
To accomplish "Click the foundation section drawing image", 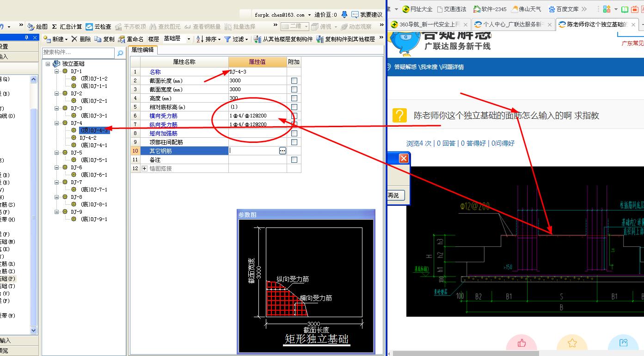I will [525, 241].
